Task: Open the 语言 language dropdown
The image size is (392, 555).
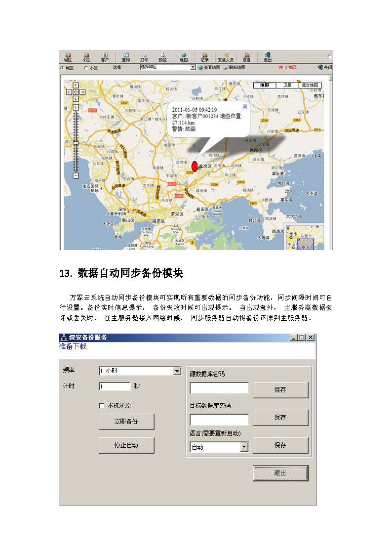Action: pyautogui.click(x=219, y=447)
